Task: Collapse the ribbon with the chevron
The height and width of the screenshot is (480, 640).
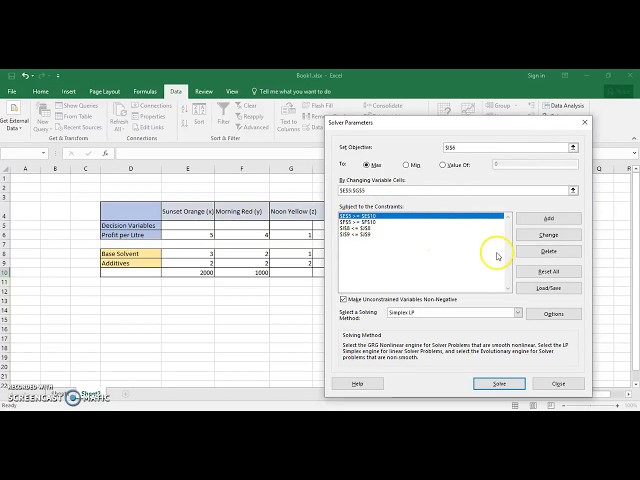Action: pos(634,138)
